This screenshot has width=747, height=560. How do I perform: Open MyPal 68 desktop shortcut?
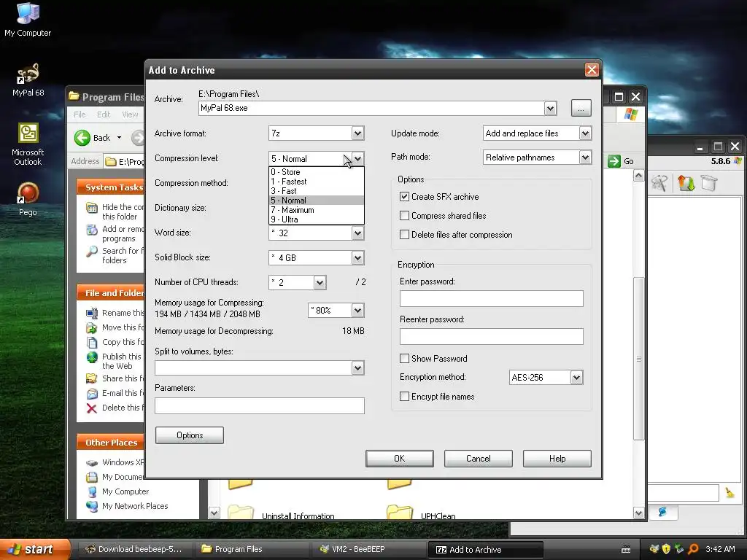point(28,80)
